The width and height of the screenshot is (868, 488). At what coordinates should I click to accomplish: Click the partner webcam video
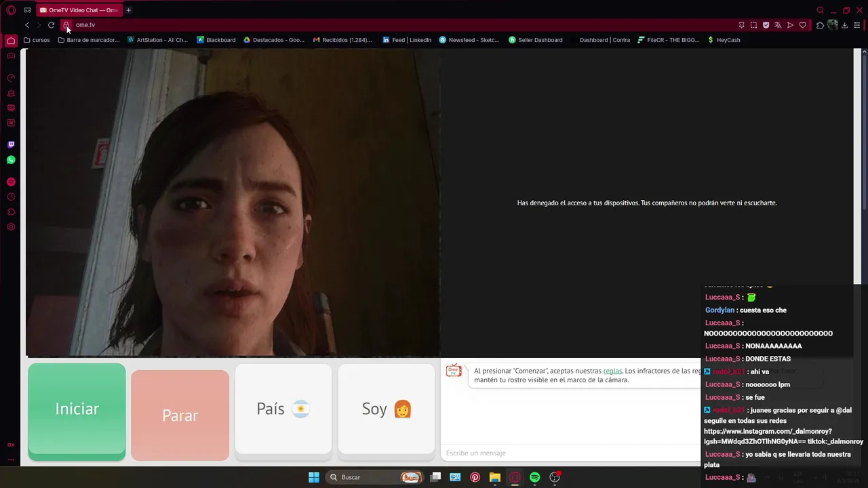[233, 202]
